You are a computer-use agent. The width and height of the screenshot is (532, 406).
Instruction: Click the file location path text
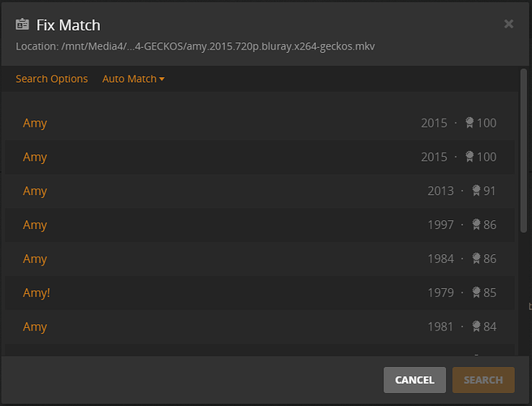pyautogui.click(x=195, y=46)
